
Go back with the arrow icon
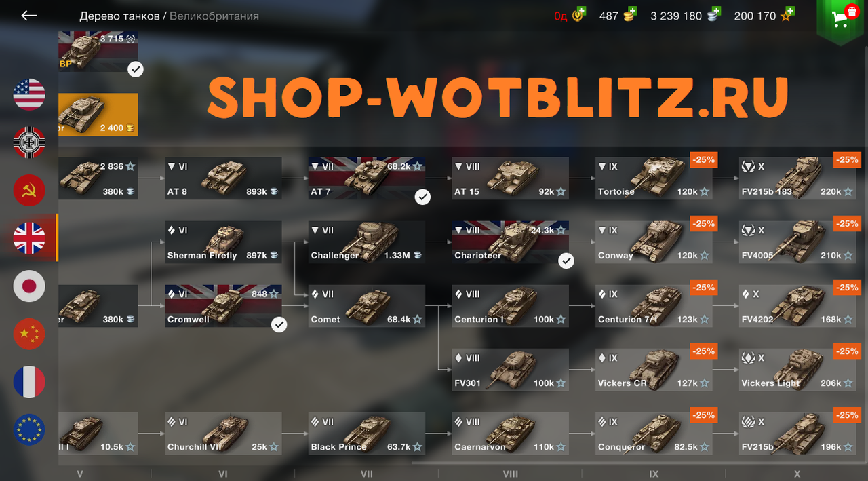pyautogui.click(x=29, y=16)
